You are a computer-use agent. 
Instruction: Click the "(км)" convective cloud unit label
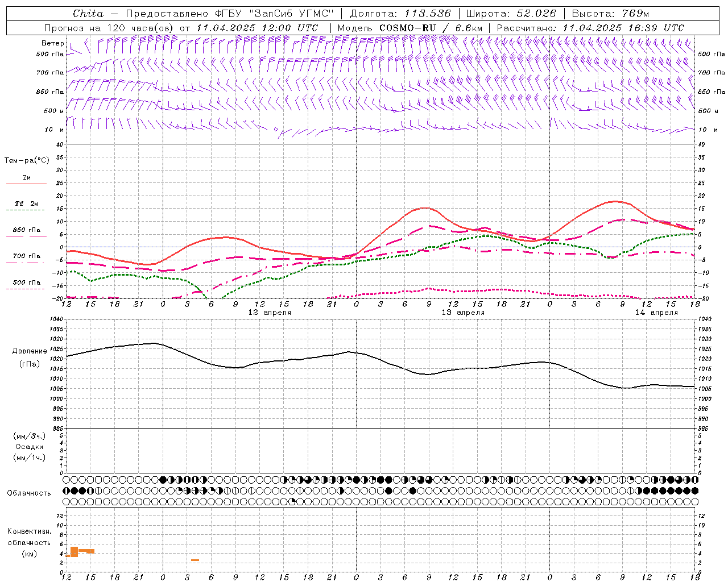pyautogui.click(x=30, y=554)
